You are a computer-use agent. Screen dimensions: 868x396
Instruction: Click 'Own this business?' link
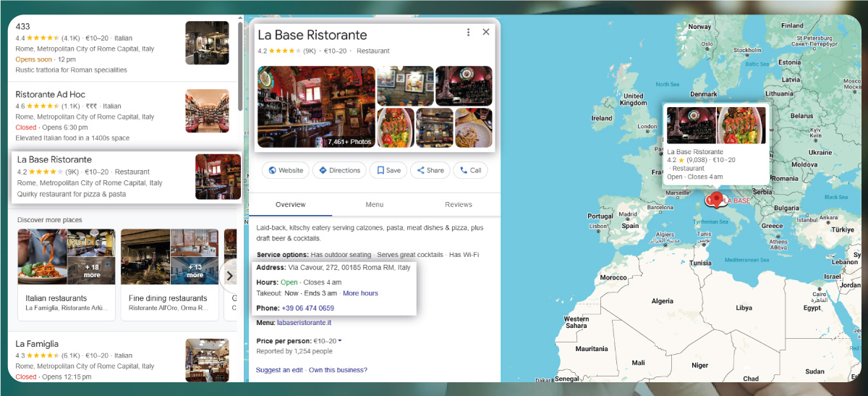(x=338, y=370)
